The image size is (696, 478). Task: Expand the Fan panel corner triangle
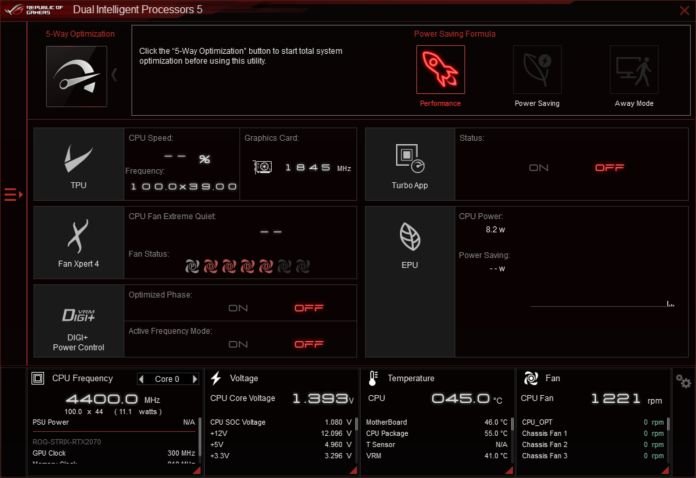pyautogui.click(x=665, y=470)
